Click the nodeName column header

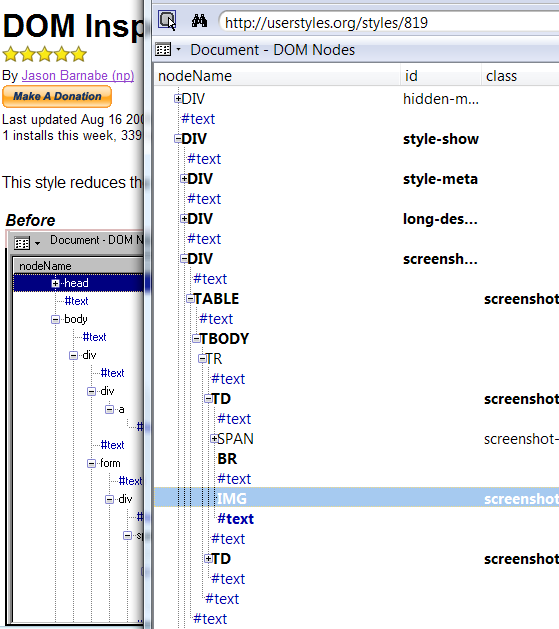(x=277, y=76)
